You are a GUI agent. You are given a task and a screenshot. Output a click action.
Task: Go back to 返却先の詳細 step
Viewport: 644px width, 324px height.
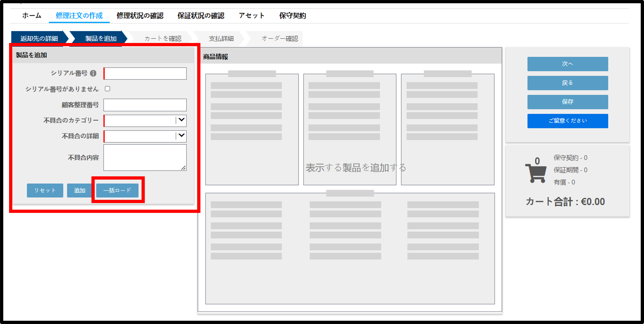(x=39, y=38)
